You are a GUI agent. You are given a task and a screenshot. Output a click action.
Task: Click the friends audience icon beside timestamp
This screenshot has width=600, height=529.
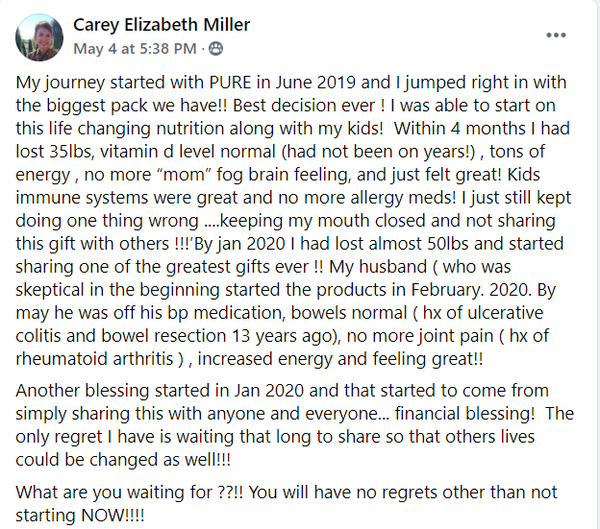point(216,47)
